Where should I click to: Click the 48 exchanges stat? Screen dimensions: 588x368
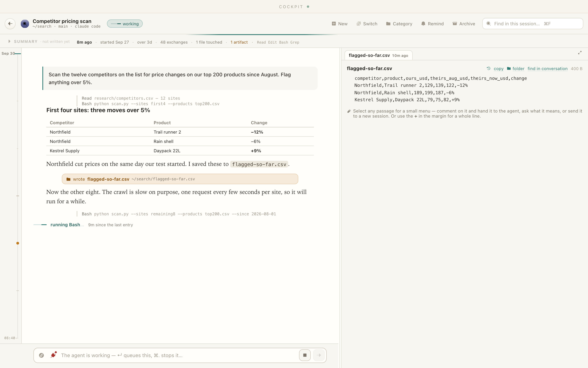click(174, 42)
